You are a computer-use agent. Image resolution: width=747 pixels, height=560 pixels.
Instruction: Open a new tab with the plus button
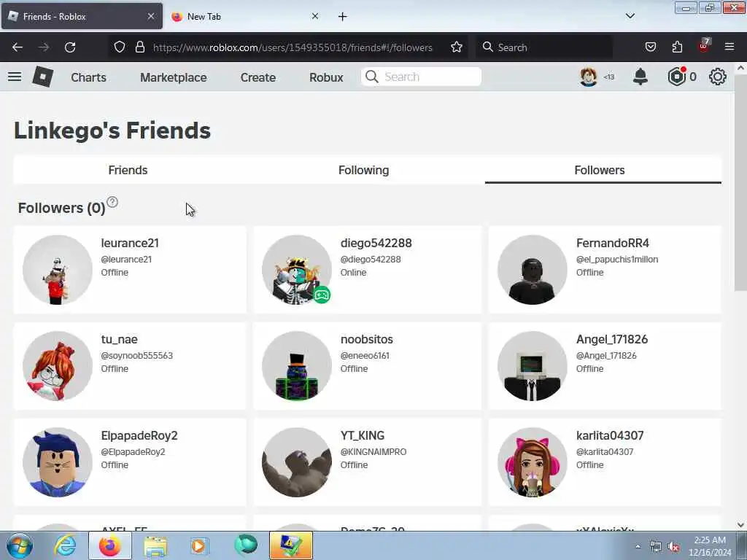click(343, 17)
